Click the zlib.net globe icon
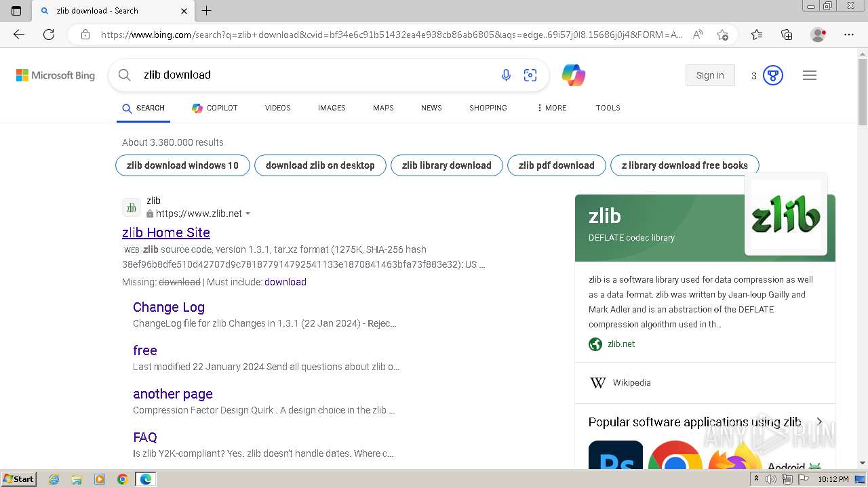868x488 pixels. (595, 344)
